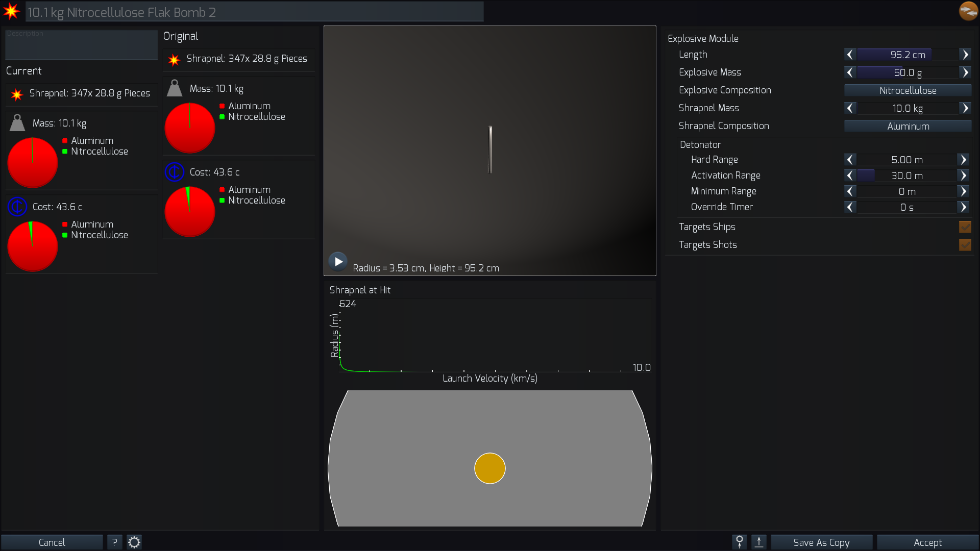
Task: Open the Explosive Composition Nitrocellulose selector
Action: (908, 90)
